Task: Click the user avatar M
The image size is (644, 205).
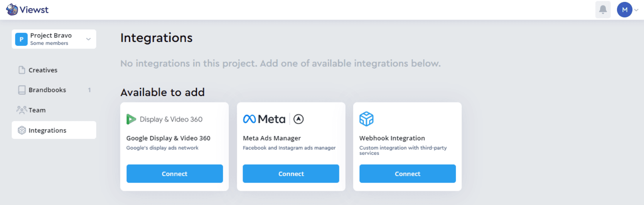Action: click(624, 10)
